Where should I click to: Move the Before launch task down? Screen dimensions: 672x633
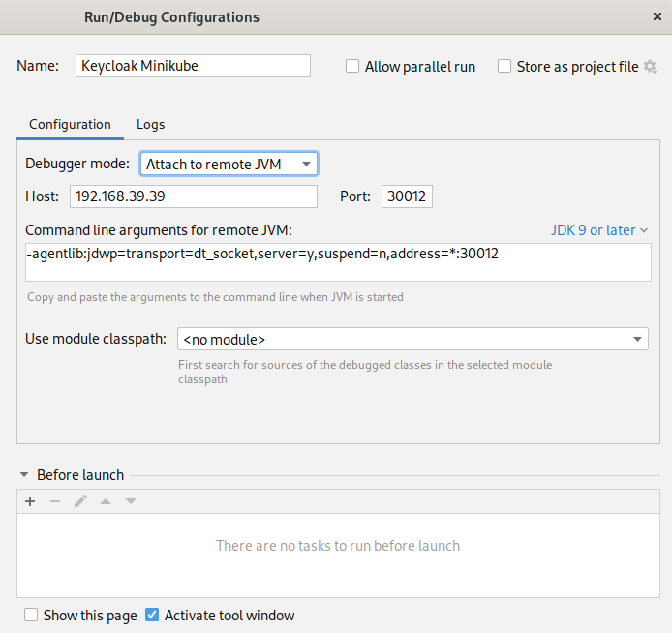coord(131,501)
